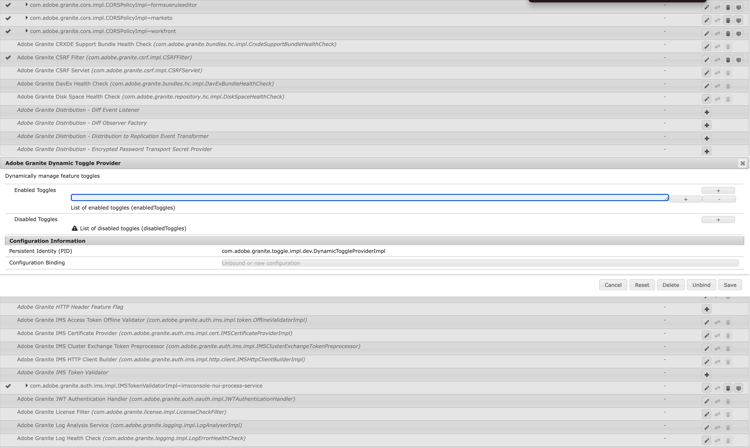Select the Adobe Granite Disk Space Health Check name
The image size is (750, 448).
coord(151,97)
